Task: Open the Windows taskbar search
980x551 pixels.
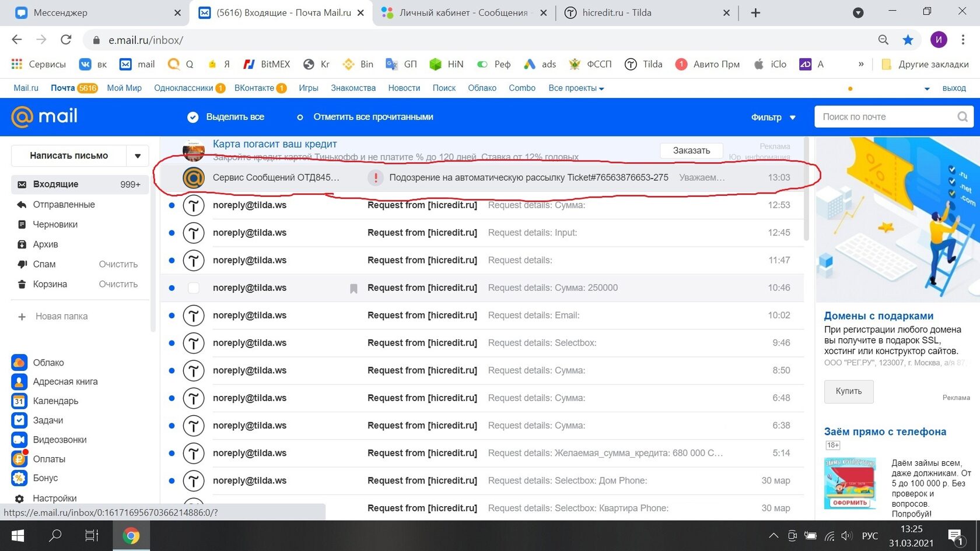Action: (x=55, y=536)
